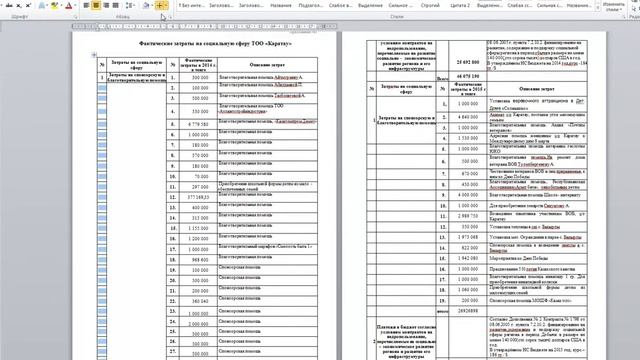Select cell '377 169,33'
640x360 pixels.
pyautogui.click(x=197, y=197)
